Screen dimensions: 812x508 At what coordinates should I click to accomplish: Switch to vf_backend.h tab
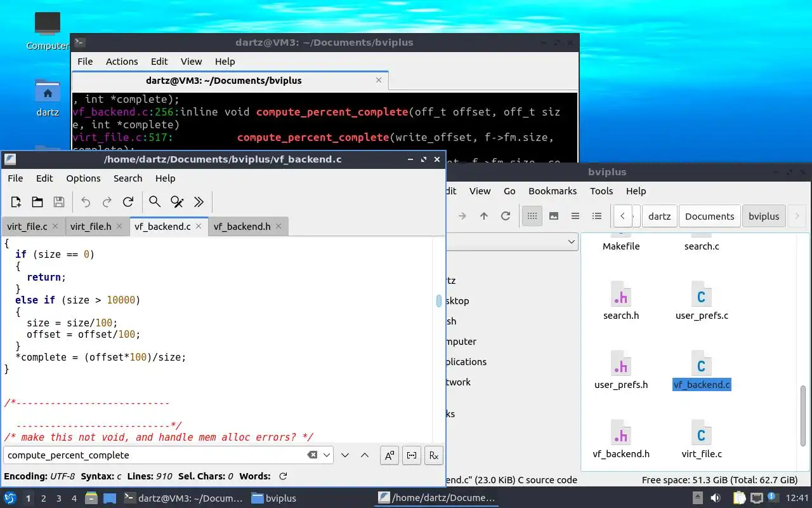(242, 227)
